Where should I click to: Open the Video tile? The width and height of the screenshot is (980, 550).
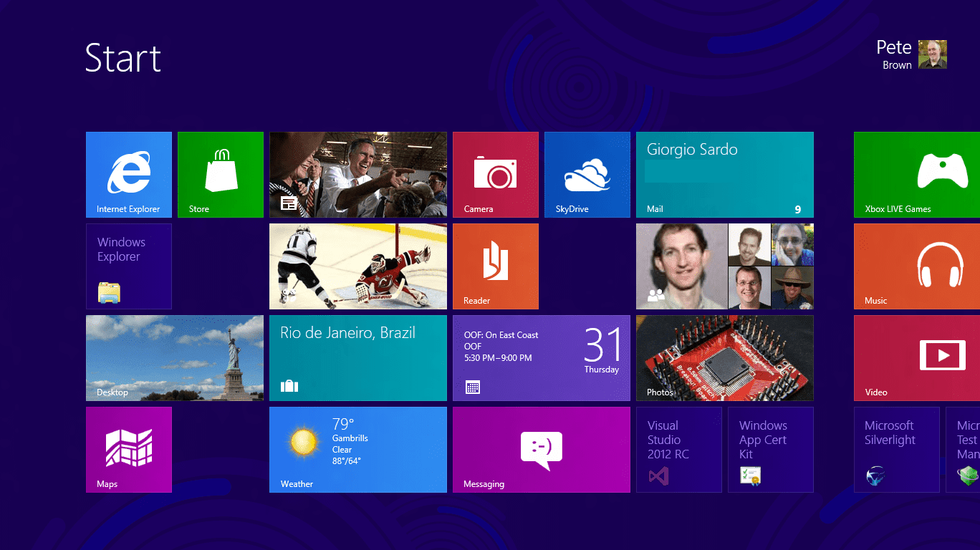917,358
